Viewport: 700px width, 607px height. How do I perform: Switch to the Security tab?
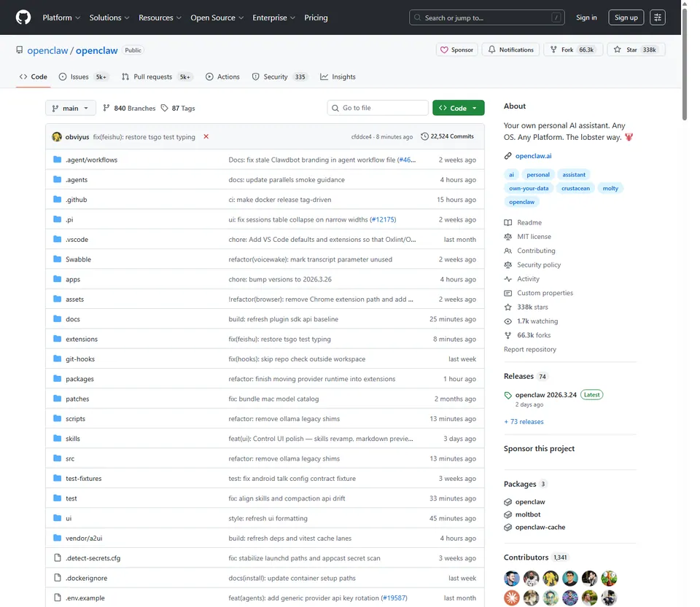click(x=280, y=77)
